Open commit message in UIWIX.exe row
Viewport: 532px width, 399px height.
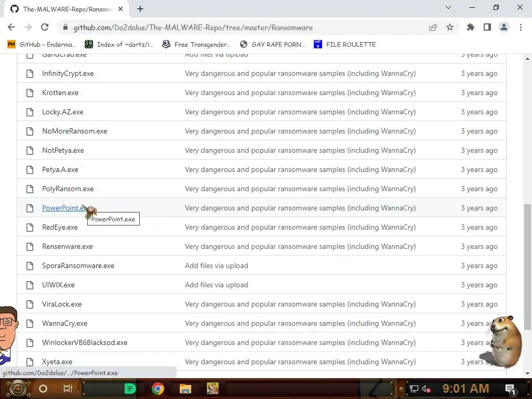[x=217, y=285]
